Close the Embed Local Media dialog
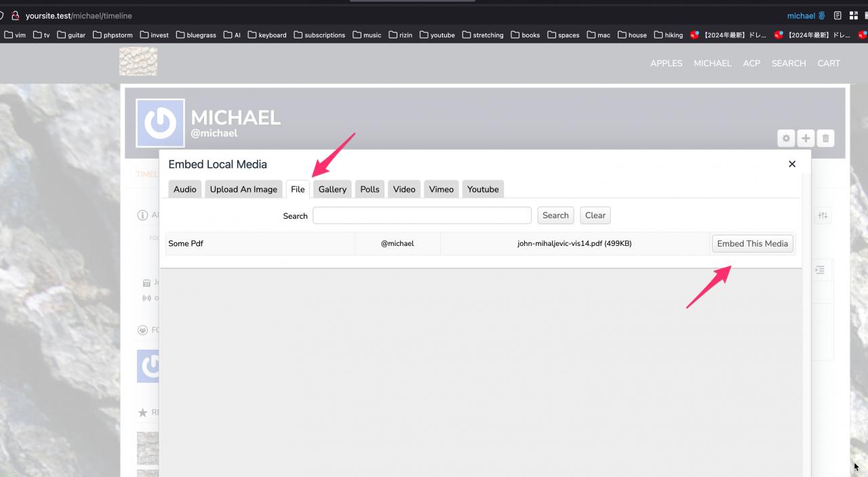The image size is (868, 477). pos(791,164)
